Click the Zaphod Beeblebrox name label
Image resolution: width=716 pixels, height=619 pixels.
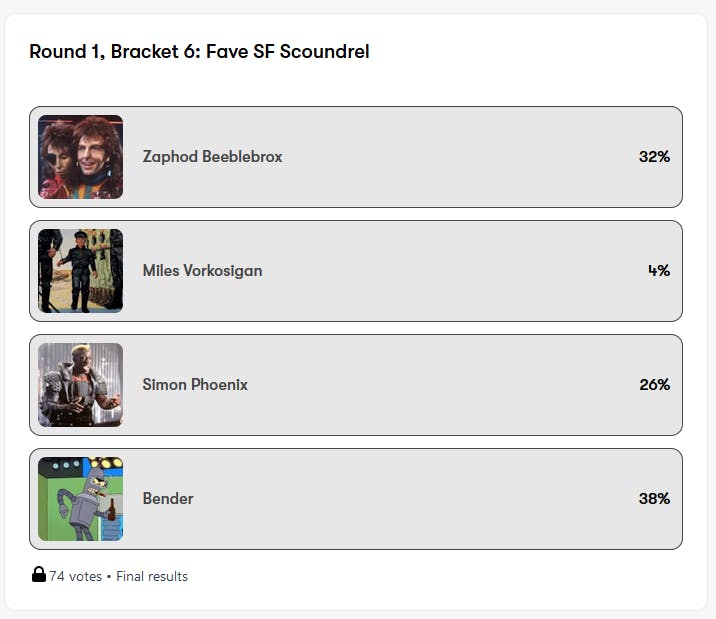click(212, 157)
